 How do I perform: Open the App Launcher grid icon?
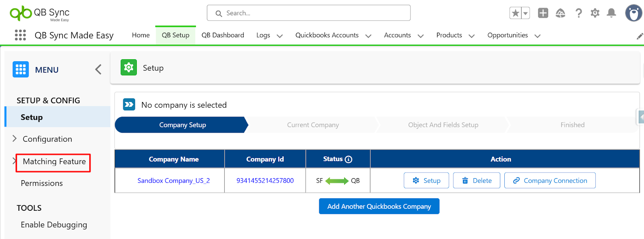click(x=20, y=35)
